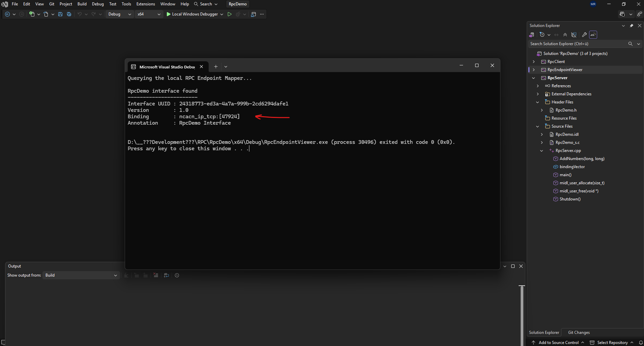This screenshot has height=346, width=644.
Task: Start the Local Windows Debugger
Action: click(192, 14)
